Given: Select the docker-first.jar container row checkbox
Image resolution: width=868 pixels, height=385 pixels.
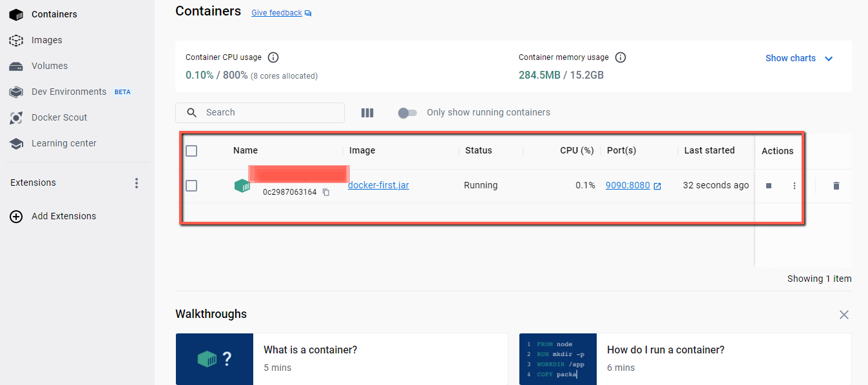Looking at the screenshot, I should [191, 186].
